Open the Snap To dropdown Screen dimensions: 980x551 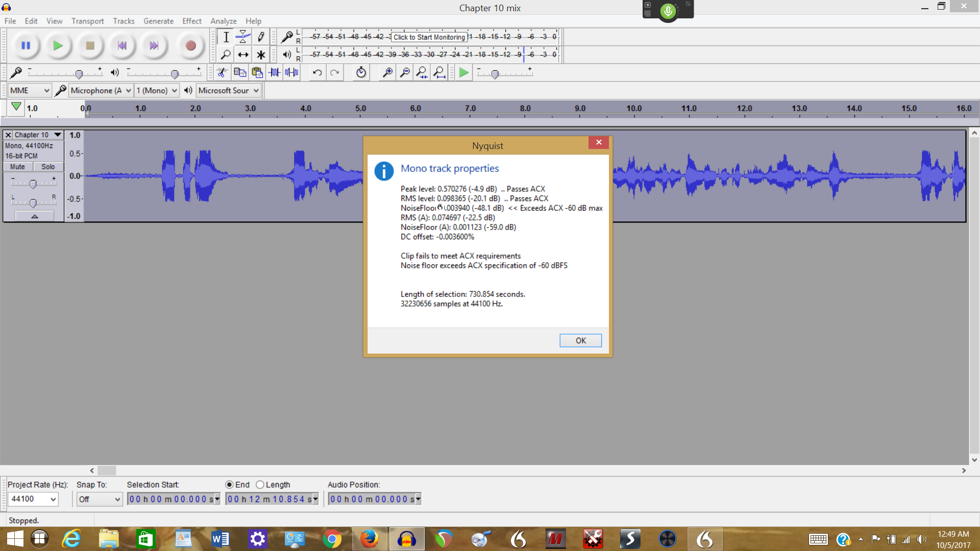(x=99, y=499)
